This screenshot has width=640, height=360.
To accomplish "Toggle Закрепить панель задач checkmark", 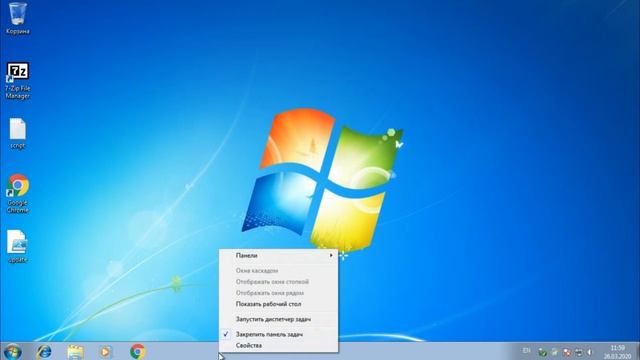I will coord(279,334).
